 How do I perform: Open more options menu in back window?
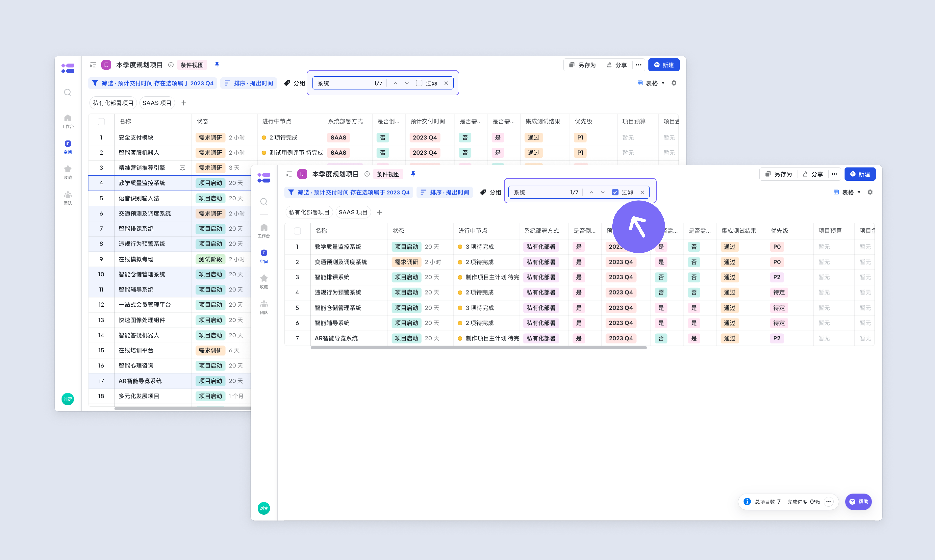point(638,65)
